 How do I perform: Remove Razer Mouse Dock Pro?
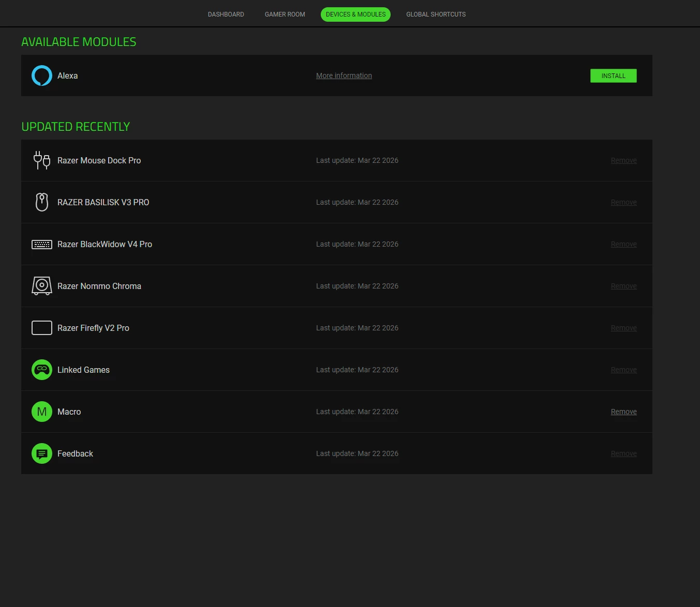pyautogui.click(x=624, y=160)
